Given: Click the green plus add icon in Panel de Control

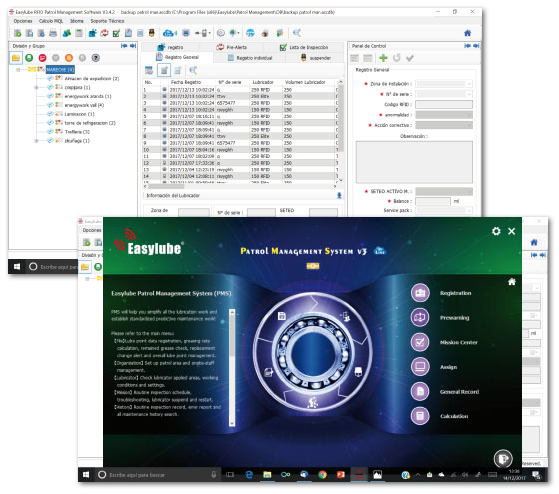Looking at the screenshot, I should (x=383, y=58).
